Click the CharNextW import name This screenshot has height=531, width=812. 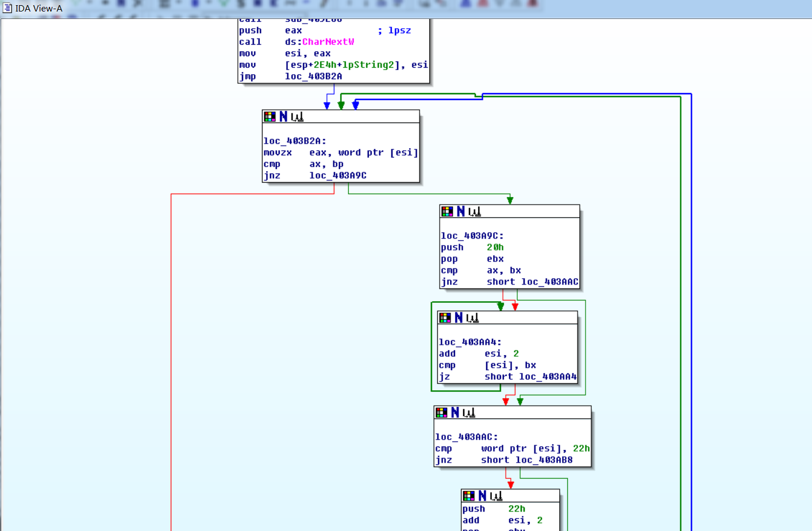(328, 42)
